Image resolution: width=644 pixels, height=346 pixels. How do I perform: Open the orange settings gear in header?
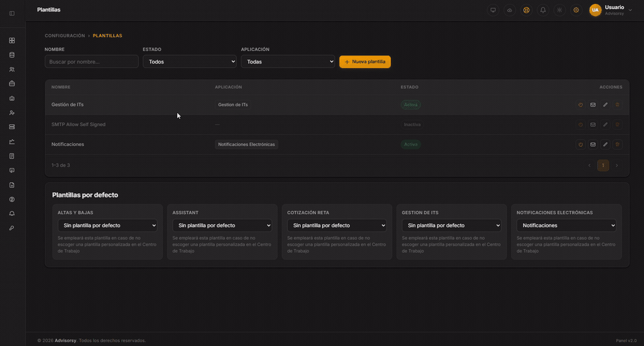[576, 10]
